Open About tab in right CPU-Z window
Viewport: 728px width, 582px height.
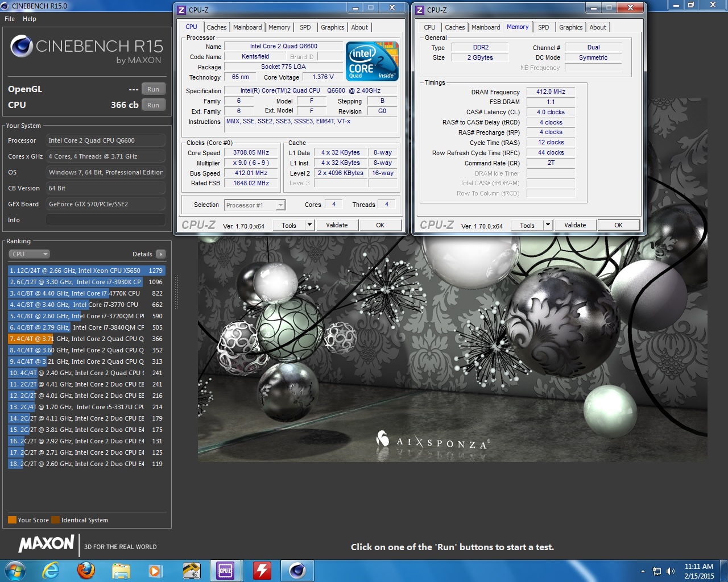(598, 27)
